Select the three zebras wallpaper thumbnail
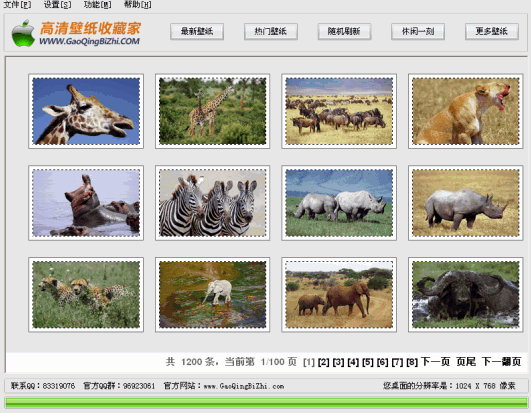 pos(212,203)
